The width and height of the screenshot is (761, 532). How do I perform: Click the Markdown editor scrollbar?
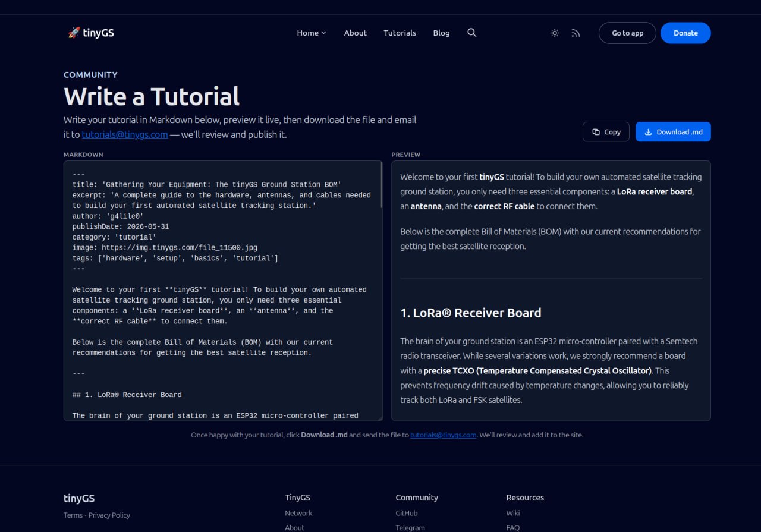(381, 185)
